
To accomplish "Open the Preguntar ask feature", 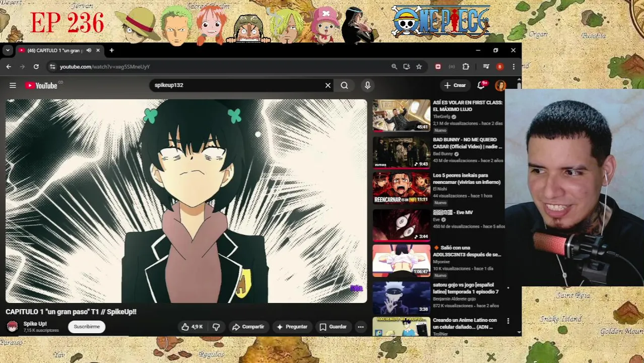I will (292, 327).
